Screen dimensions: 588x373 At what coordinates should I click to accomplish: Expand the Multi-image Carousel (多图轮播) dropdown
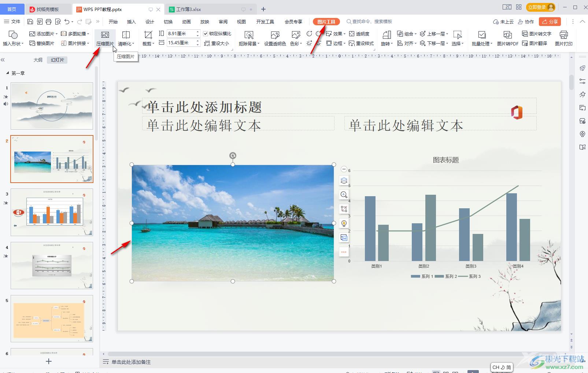88,34
